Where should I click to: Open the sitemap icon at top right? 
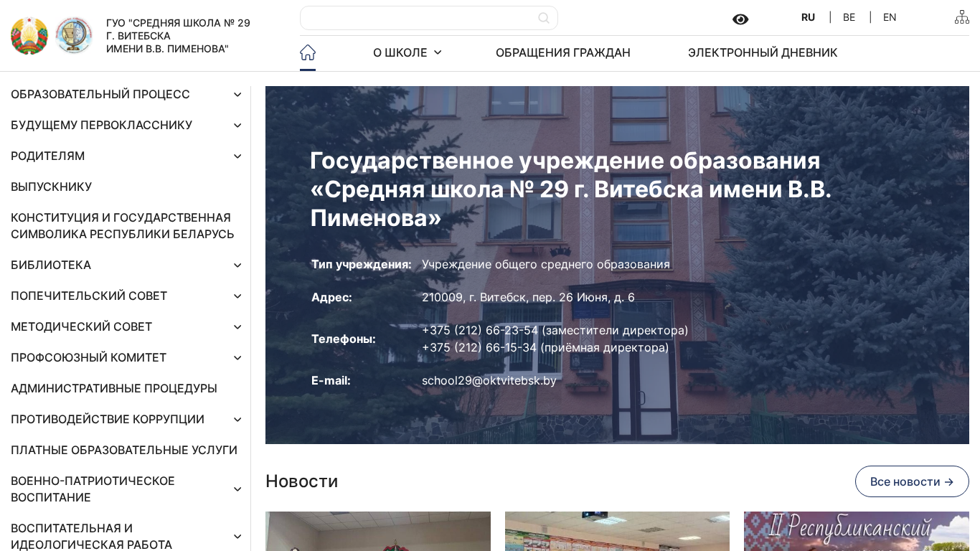961,17
